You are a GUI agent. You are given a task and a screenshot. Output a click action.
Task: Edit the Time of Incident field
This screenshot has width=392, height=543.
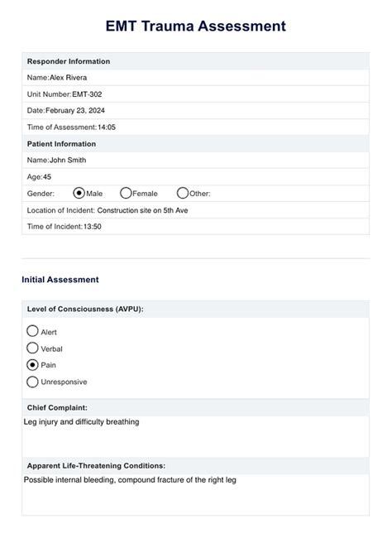(x=195, y=227)
